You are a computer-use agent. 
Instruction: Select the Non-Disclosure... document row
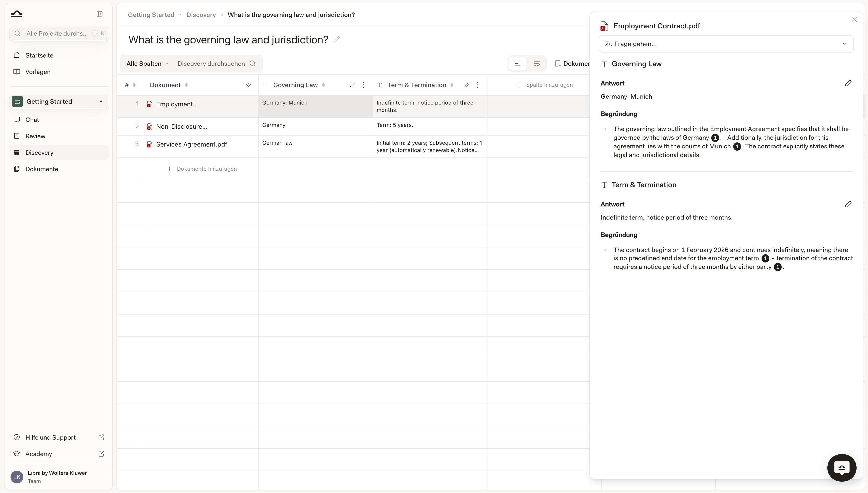point(201,127)
